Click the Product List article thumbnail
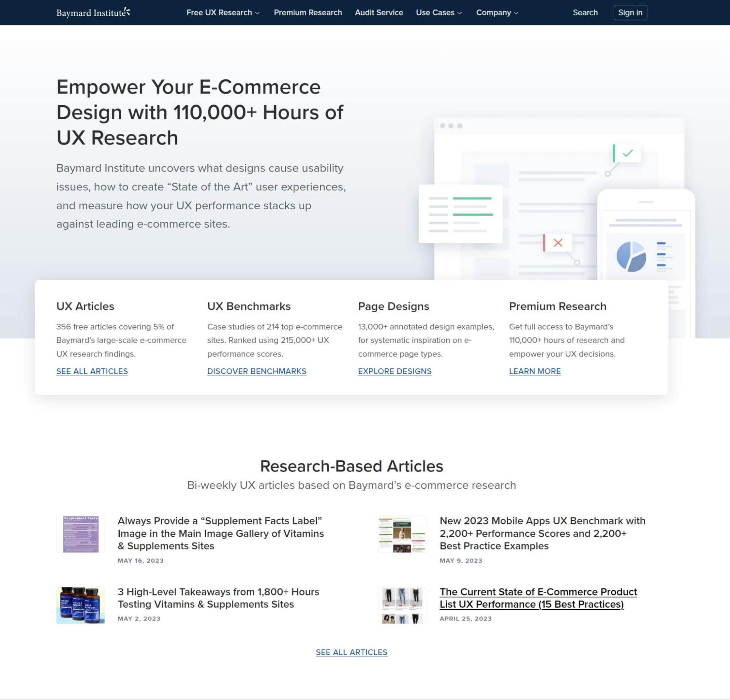The width and height of the screenshot is (730, 700). (402, 605)
